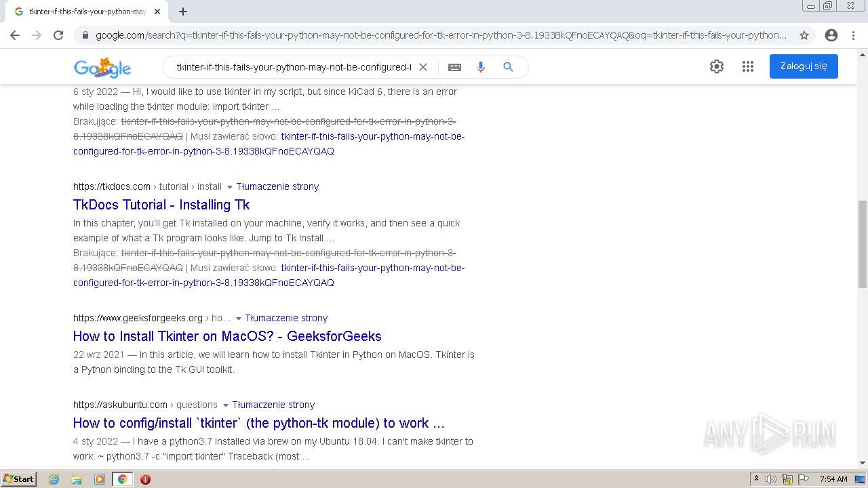Open Google search settings gear
Image resolution: width=868 pixels, height=488 pixels.
point(717,66)
